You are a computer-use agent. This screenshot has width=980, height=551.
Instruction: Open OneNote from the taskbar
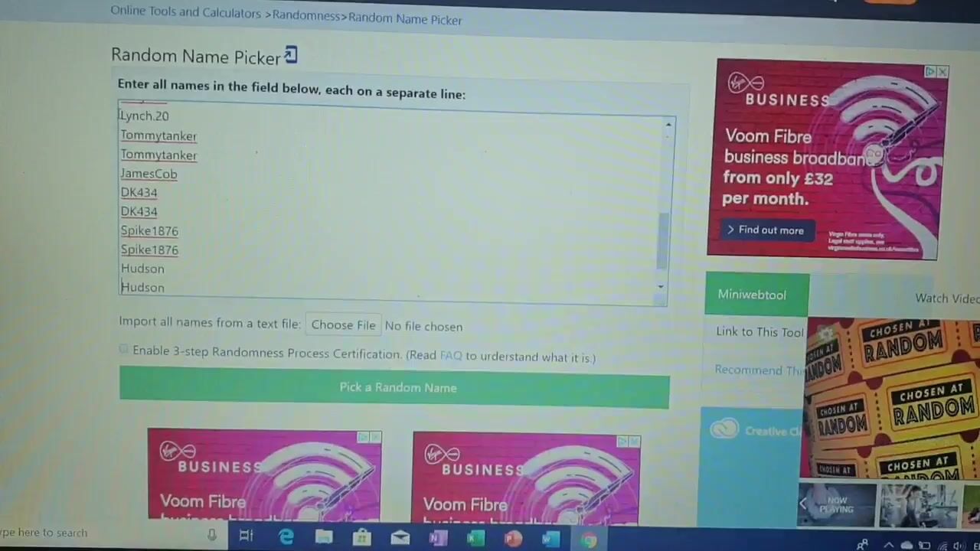(x=437, y=540)
